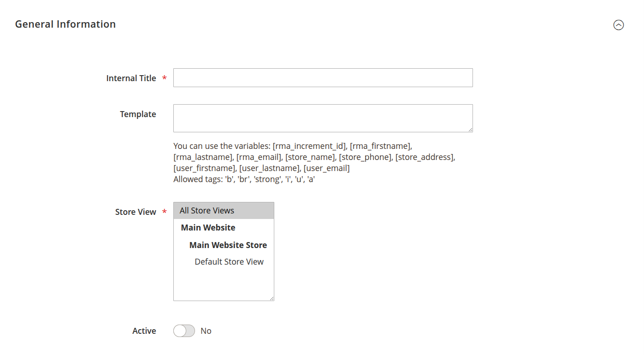This screenshot has width=644, height=355.
Task: Click the No label beside Active toggle
Action: 206,331
